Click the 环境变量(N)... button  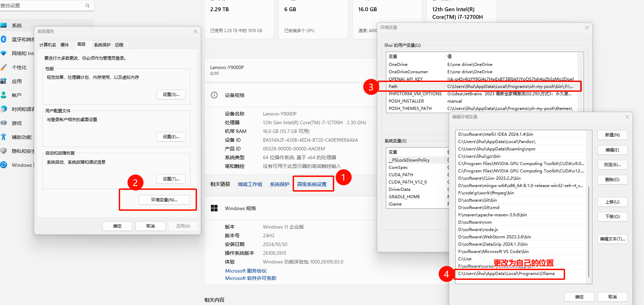click(x=164, y=200)
